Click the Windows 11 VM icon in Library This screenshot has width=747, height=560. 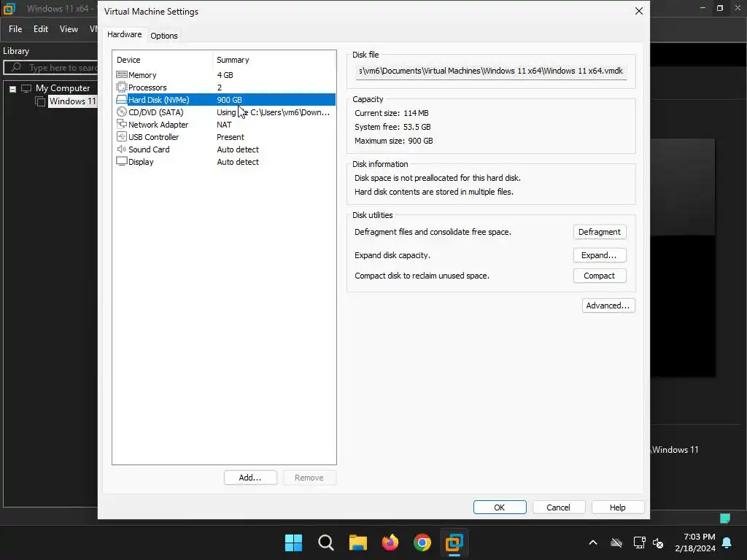coord(41,101)
